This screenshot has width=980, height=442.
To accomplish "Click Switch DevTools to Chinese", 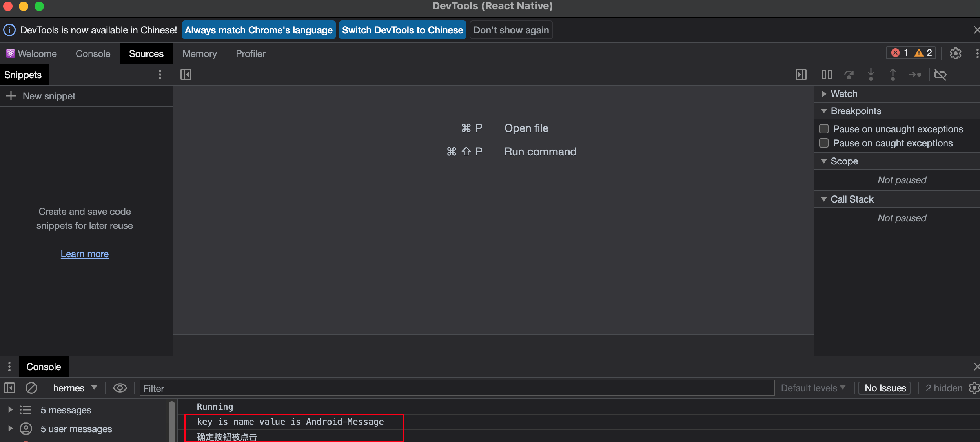I will pos(403,30).
